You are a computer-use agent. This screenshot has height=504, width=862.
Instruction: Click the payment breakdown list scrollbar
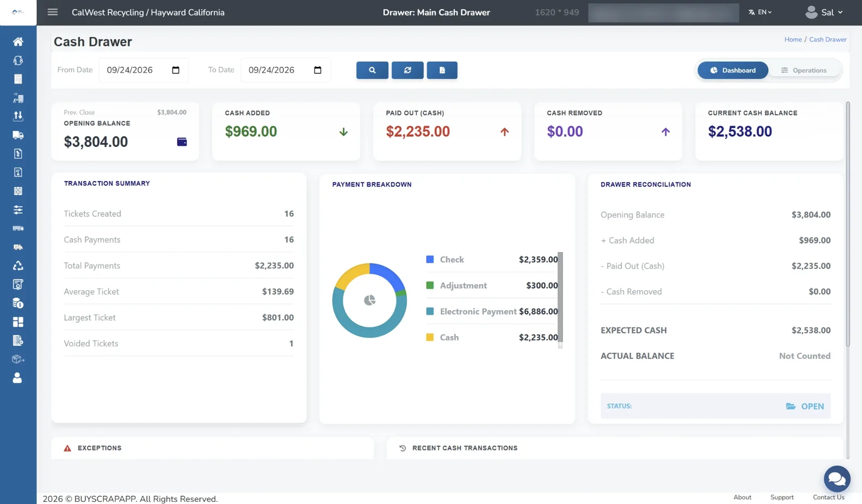560,297
